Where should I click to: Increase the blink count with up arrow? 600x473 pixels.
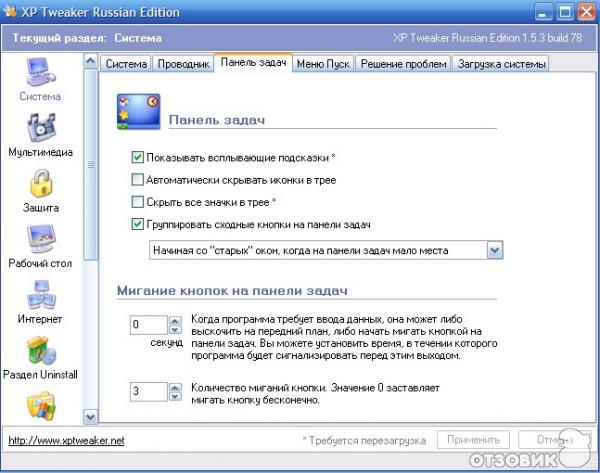[x=175, y=387]
